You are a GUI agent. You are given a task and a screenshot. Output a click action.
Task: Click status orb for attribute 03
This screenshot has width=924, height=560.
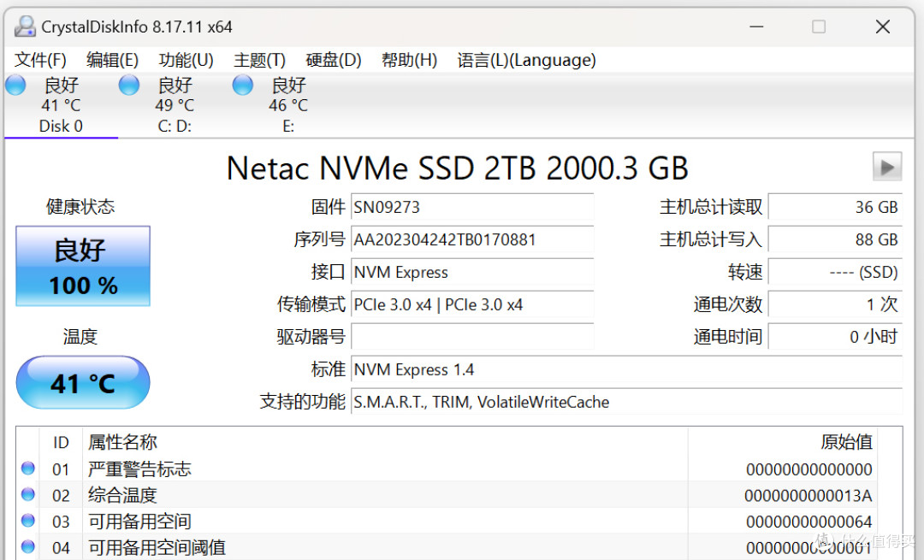27,521
